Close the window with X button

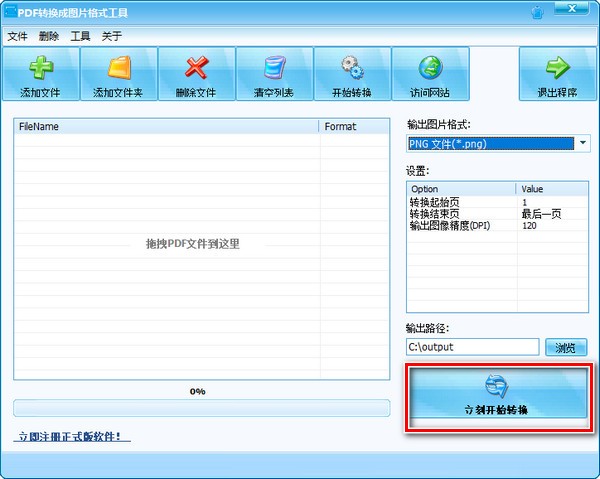[x=572, y=9]
